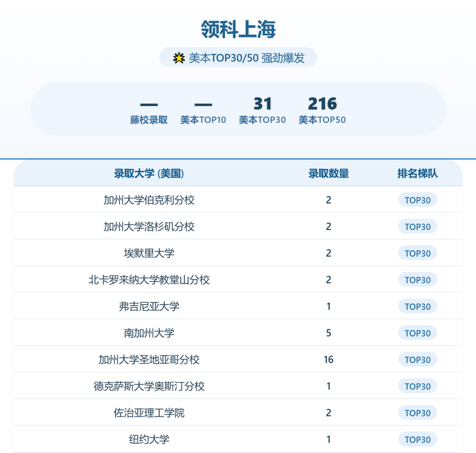Click the TOP30 tag for 弗吉尼亚大学

[x=418, y=306]
